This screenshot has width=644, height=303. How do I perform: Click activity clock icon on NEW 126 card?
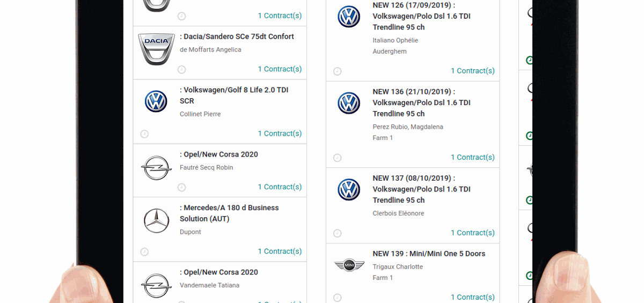[x=337, y=71]
